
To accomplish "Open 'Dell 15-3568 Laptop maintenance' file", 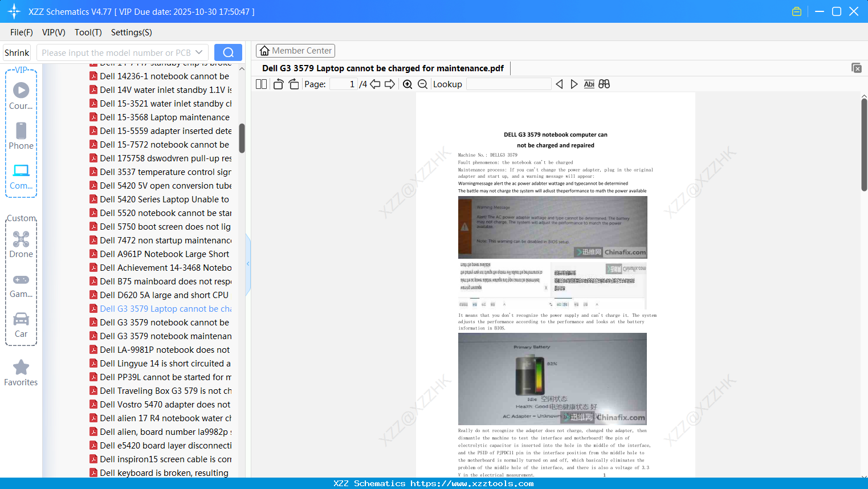I will (x=165, y=117).
